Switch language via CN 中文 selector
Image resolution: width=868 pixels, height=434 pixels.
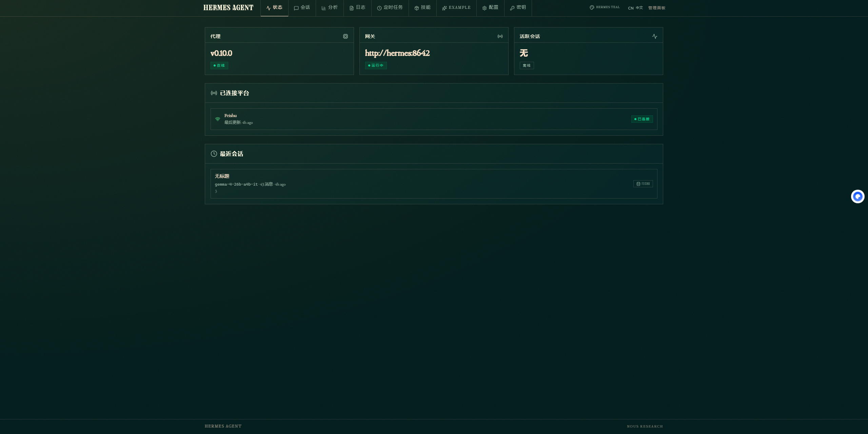coord(635,8)
